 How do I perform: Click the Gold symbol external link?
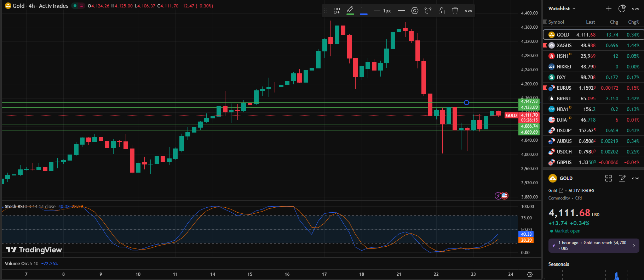click(x=561, y=191)
